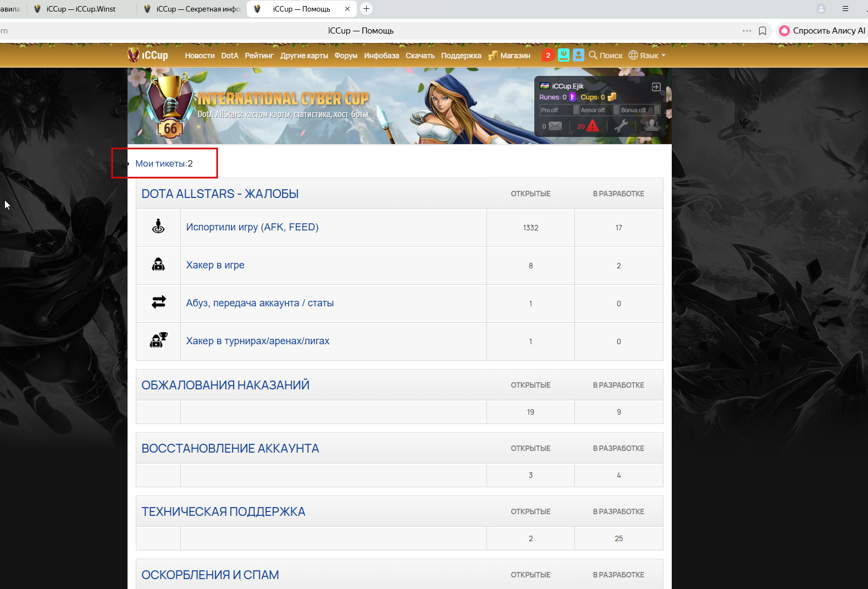The width and height of the screenshot is (868, 589).
Task: Open the Рейтинг menu
Action: pyautogui.click(x=259, y=56)
